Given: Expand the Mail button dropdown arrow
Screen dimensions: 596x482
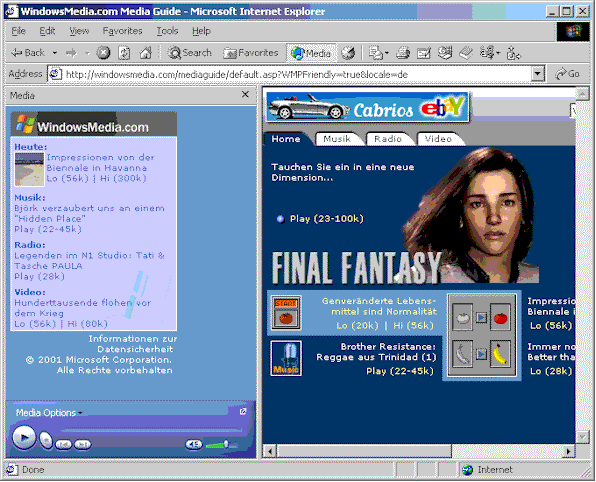Looking at the screenshot, I should [387, 53].
